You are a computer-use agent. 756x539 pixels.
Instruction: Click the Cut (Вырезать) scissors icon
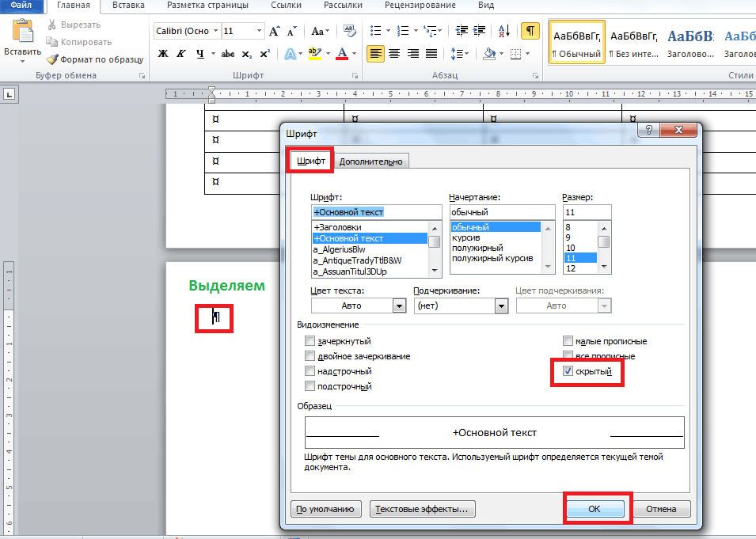coord(52,25)
